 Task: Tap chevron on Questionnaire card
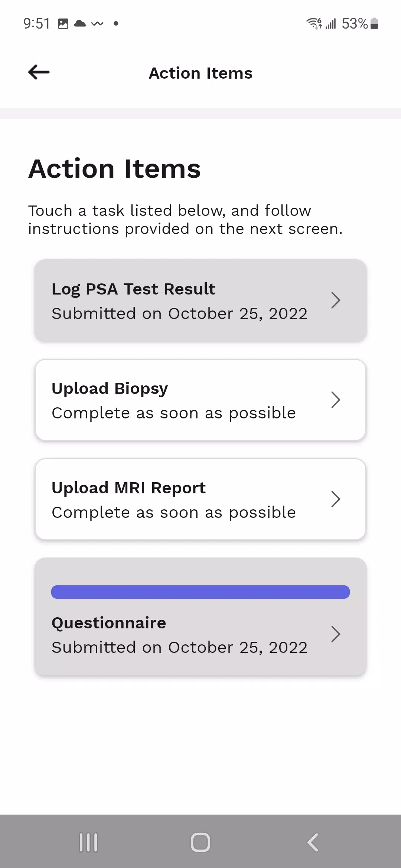pos(336,634)
